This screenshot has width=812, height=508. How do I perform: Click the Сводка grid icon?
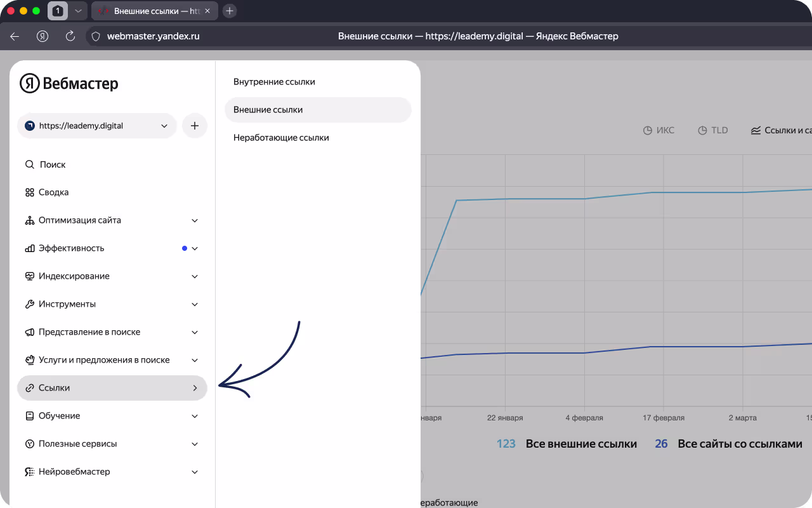[x=29, y=192]
